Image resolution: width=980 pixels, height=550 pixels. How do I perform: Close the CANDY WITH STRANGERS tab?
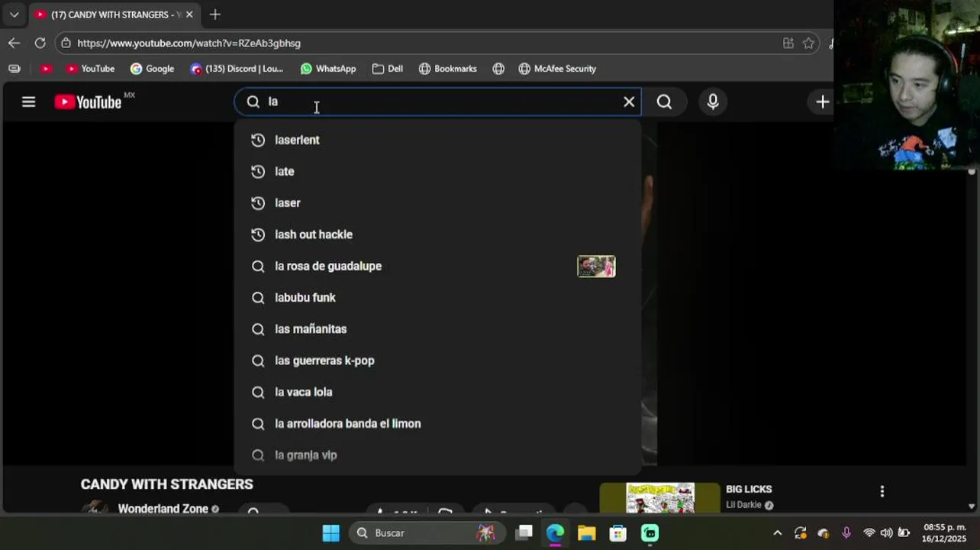click(189, 15)
